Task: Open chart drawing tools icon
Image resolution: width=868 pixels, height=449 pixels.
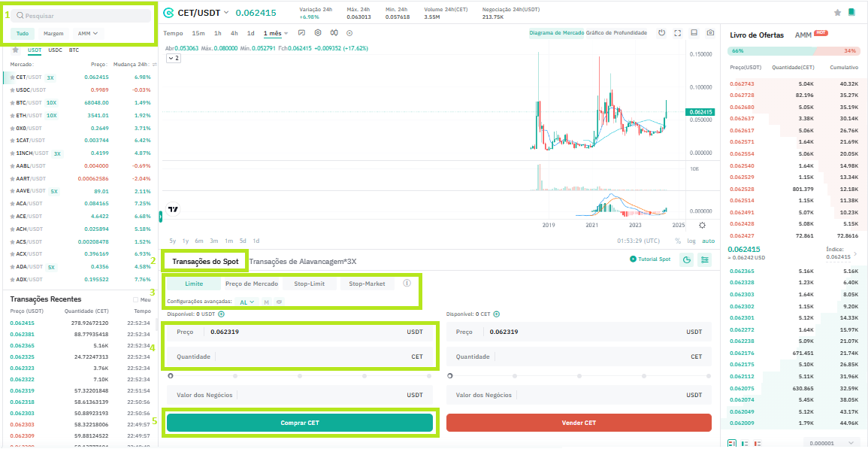Action: coord(301,32)
